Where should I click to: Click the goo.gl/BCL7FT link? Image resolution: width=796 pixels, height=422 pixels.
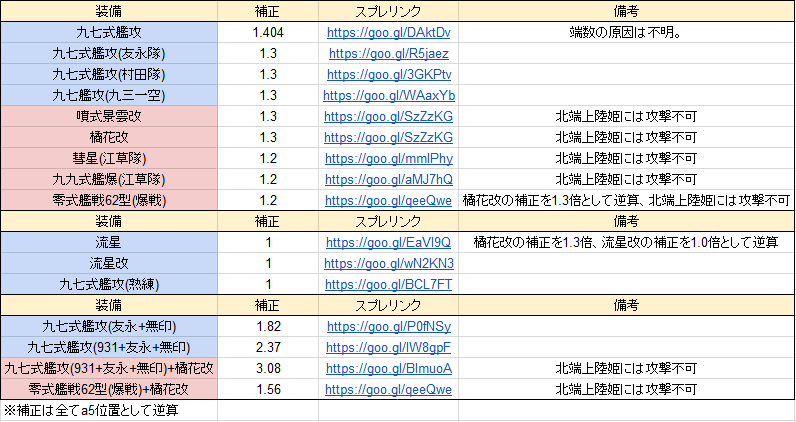(x=388, y=284)
